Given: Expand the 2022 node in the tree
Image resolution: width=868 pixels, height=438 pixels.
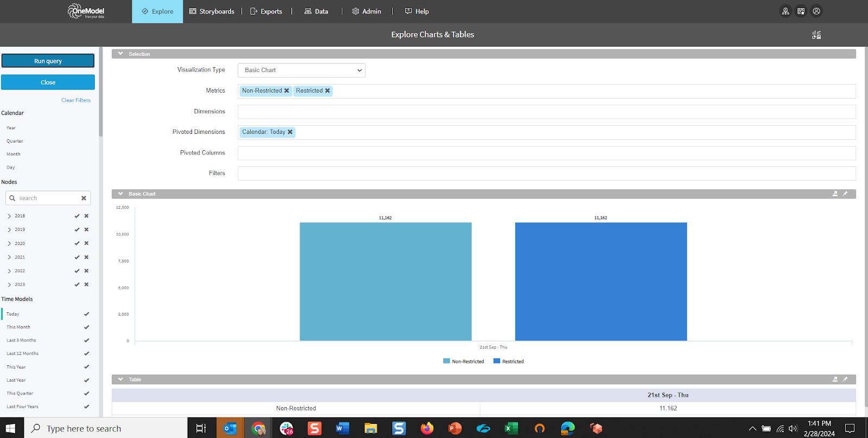Looking at the screenshot, I should [x=9, y=271].
